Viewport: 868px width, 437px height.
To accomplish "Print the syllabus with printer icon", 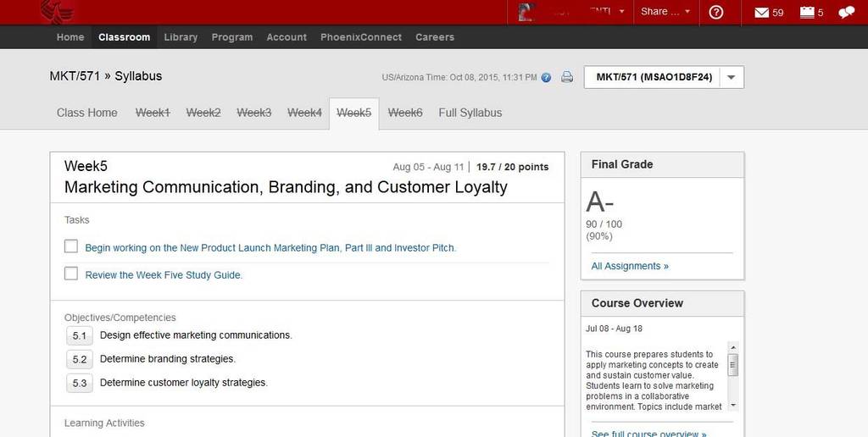I will [x=567, y=77].
